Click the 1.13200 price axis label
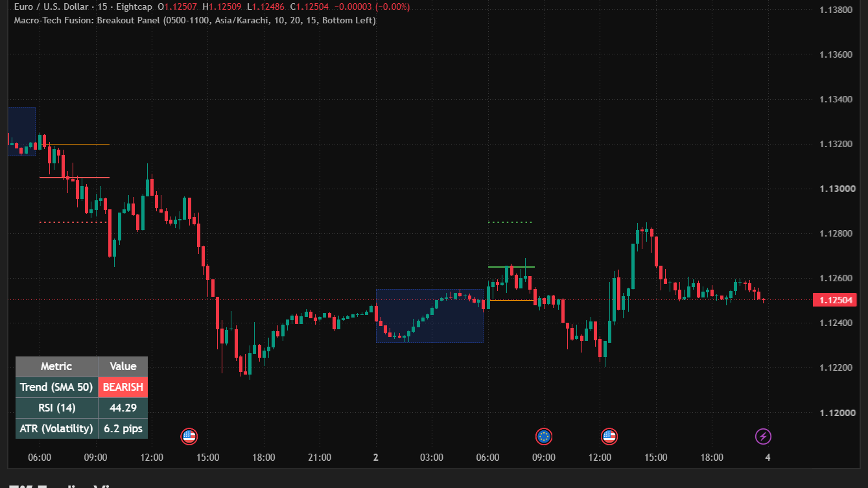 [838, 144]
